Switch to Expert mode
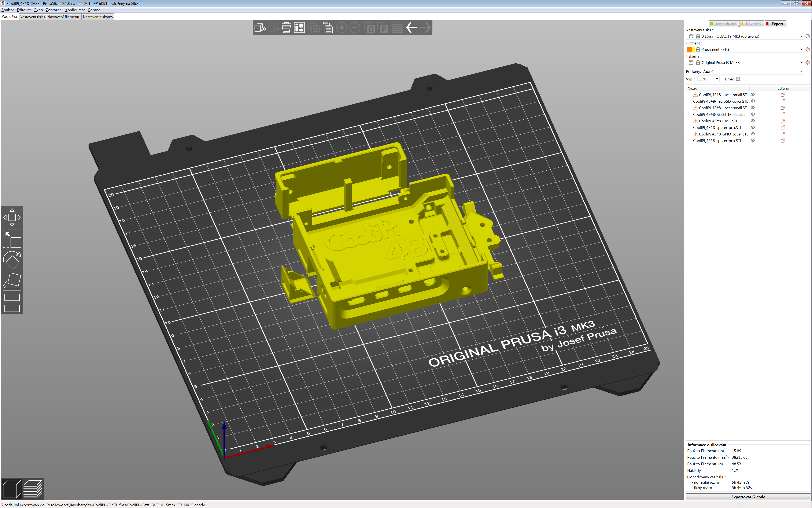The width and height of the screenshot is (812, 508). (x=775, y=24)
